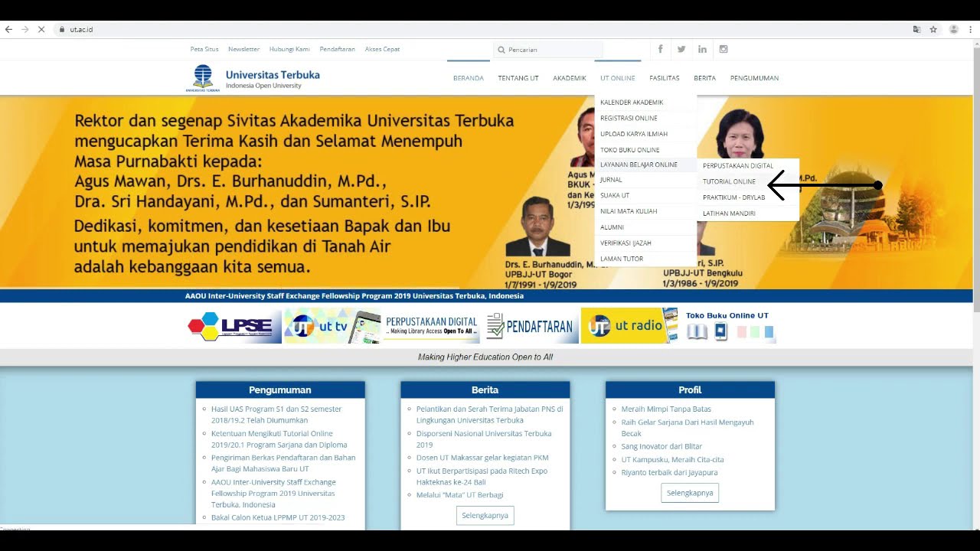Screen dimensions: 980x551
Task: Open the Berita menu
Action: (x=705, y=78)
